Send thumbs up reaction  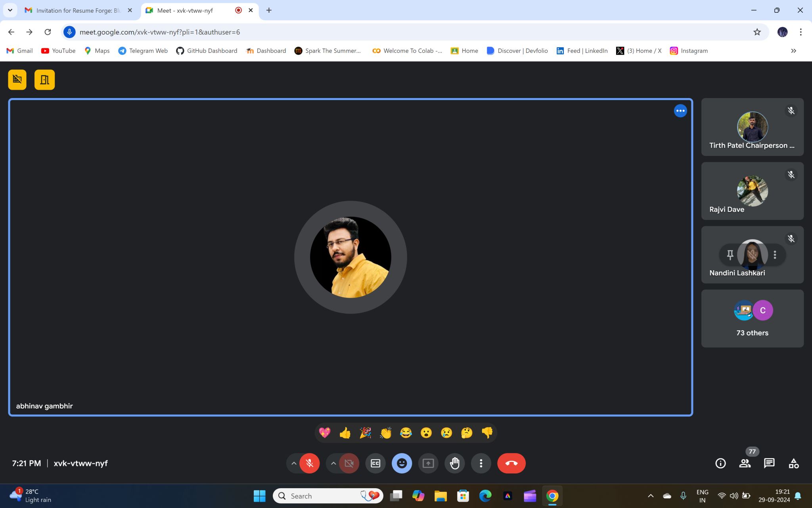pyautogui.click(x=345, y=433)
